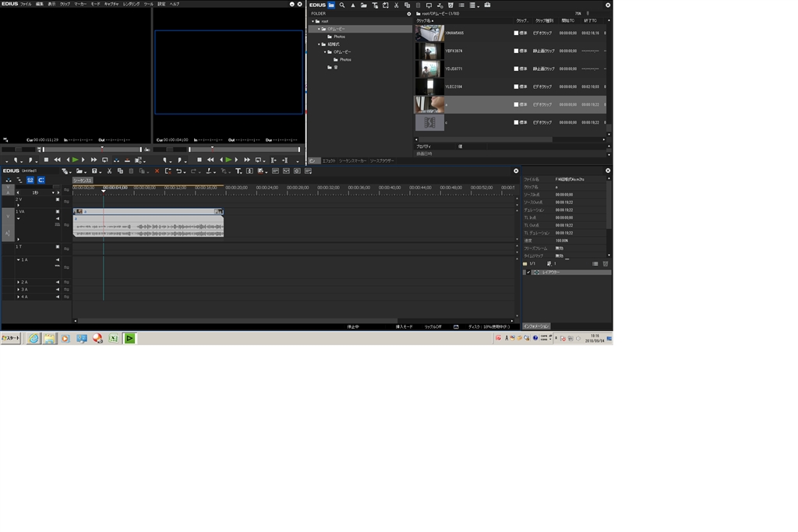Mute audio of 1 VA track

58,219
